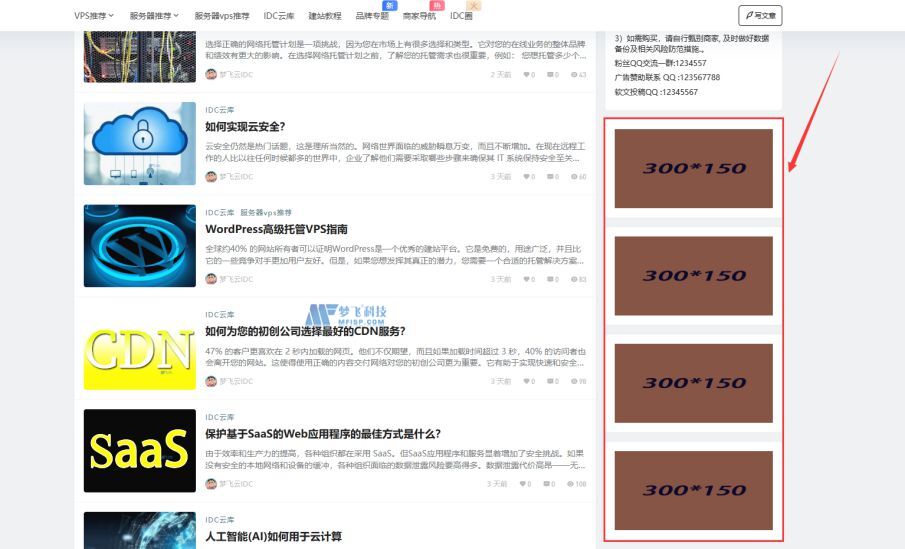The width and height of the screenshot is (905, 549).
Task: Click views eye icon on CDN服务 article row
Action: point(574,382)
